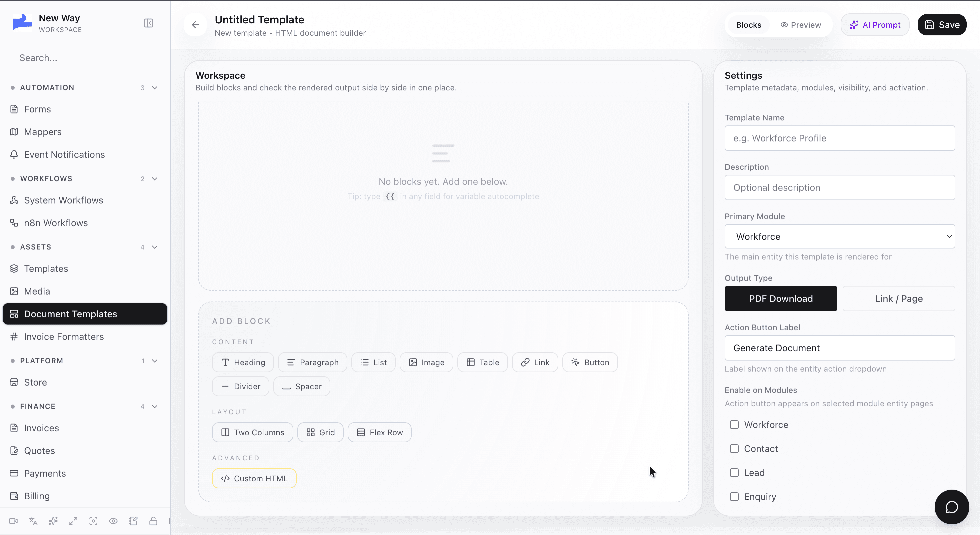Add a Custom HTML block
Screen dimensions: 980x535
254,478
